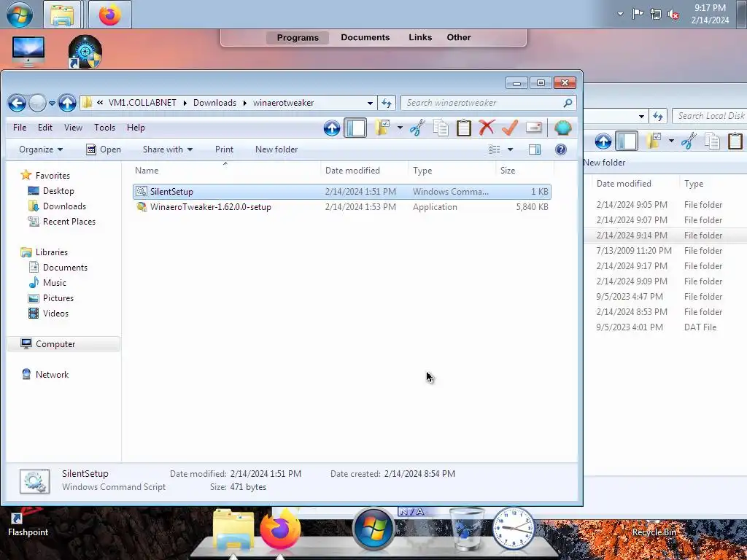Select Computer in navigation pane
747x560 pixels.
point(63,344)
